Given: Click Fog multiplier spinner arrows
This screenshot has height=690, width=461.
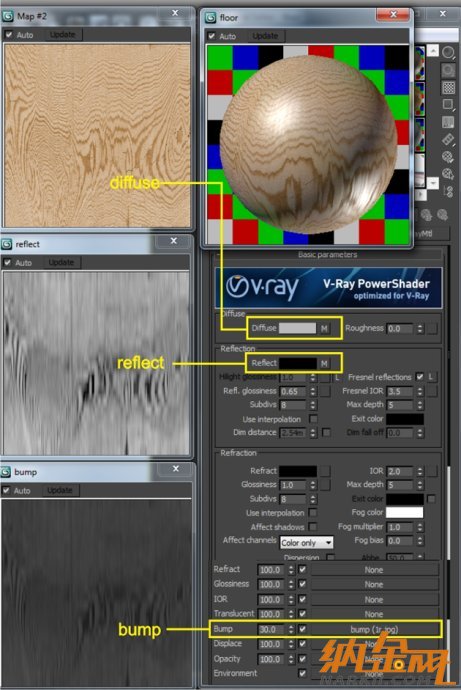Looking at the screenshot, I should 420,527.
